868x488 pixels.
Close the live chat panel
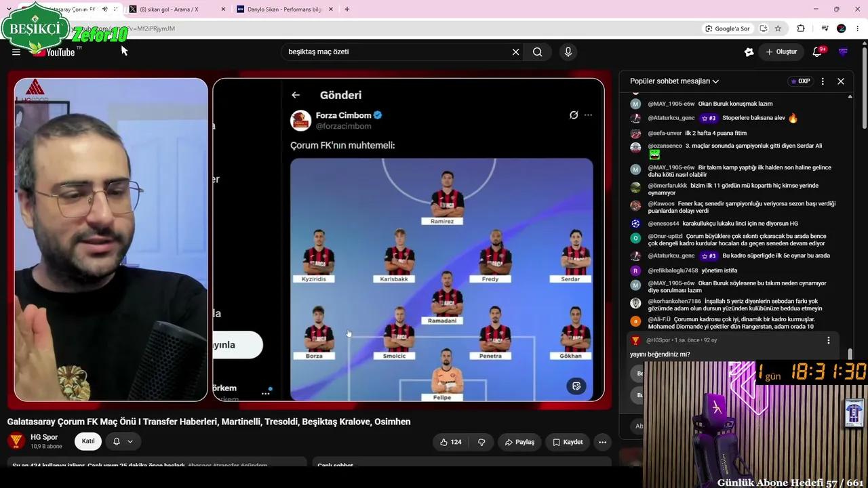841,81
